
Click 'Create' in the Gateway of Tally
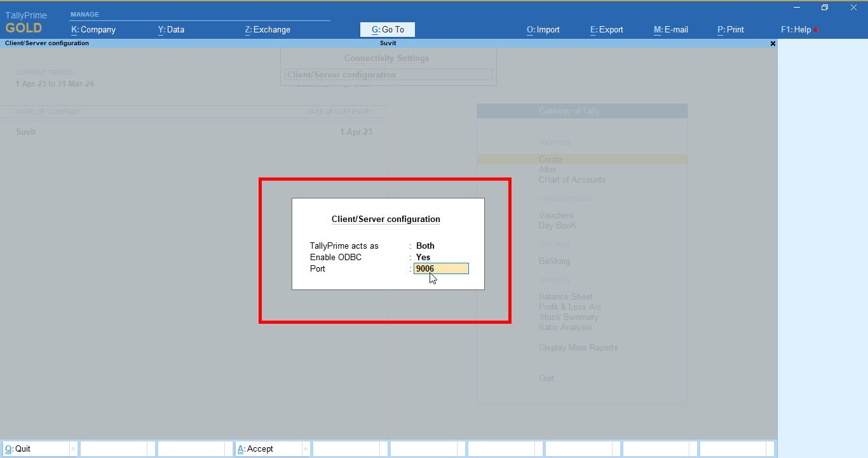click(551, 159)
